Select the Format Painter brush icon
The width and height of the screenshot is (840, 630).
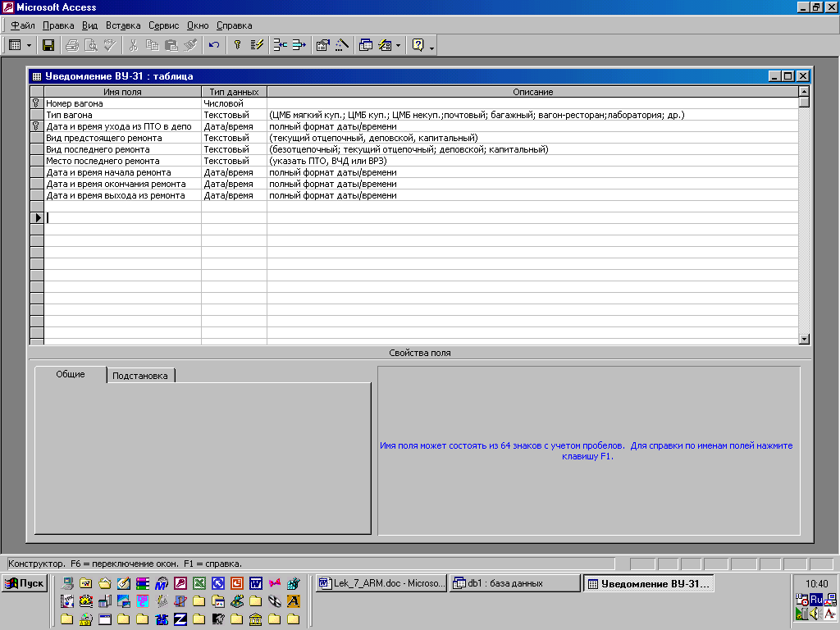[x=190, y=46]
